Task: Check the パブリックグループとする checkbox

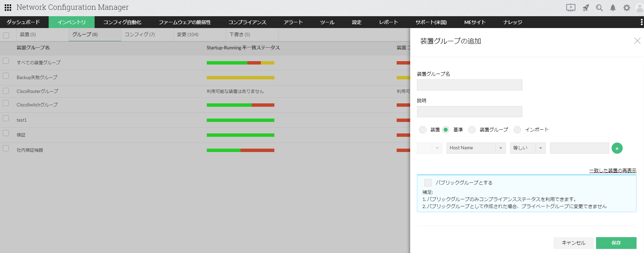Action: click(428, 183)
